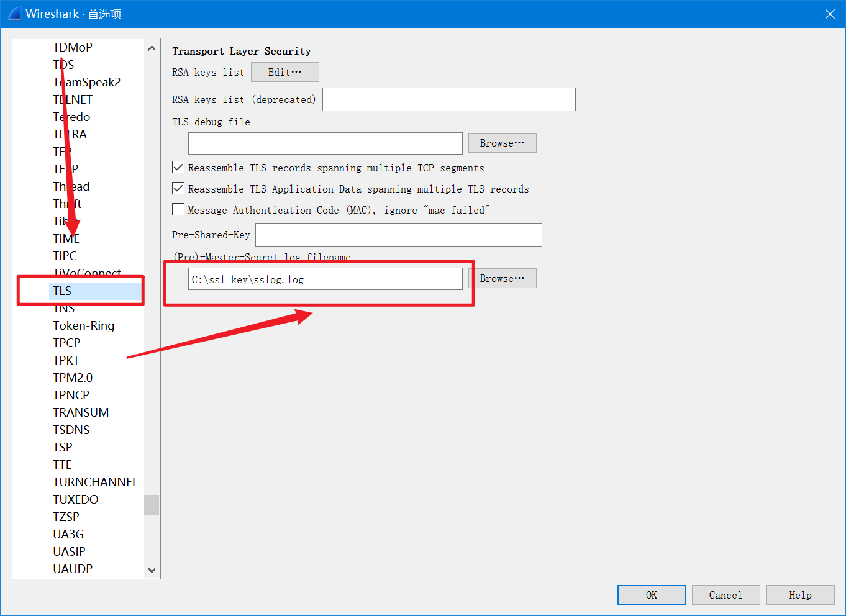Select TSDNS protocol entry
The height and width of the screenshot is (616, 846).
(x=71, y=430)
